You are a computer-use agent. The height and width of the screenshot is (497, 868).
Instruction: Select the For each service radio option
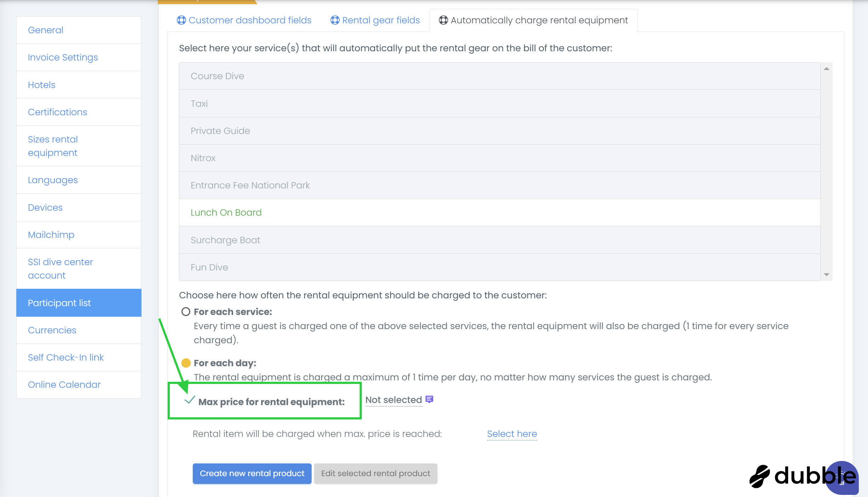(x=186, y=312)
